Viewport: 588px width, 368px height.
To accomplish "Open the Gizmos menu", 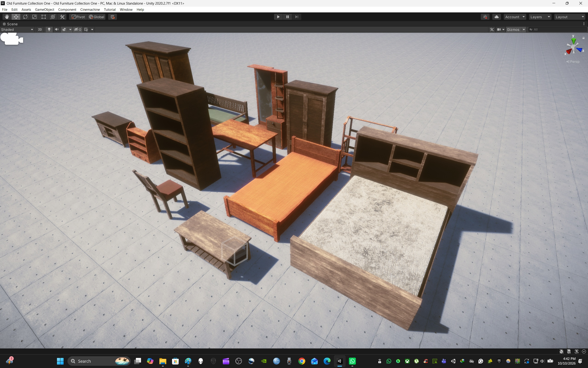I will [x=516, y=29].
